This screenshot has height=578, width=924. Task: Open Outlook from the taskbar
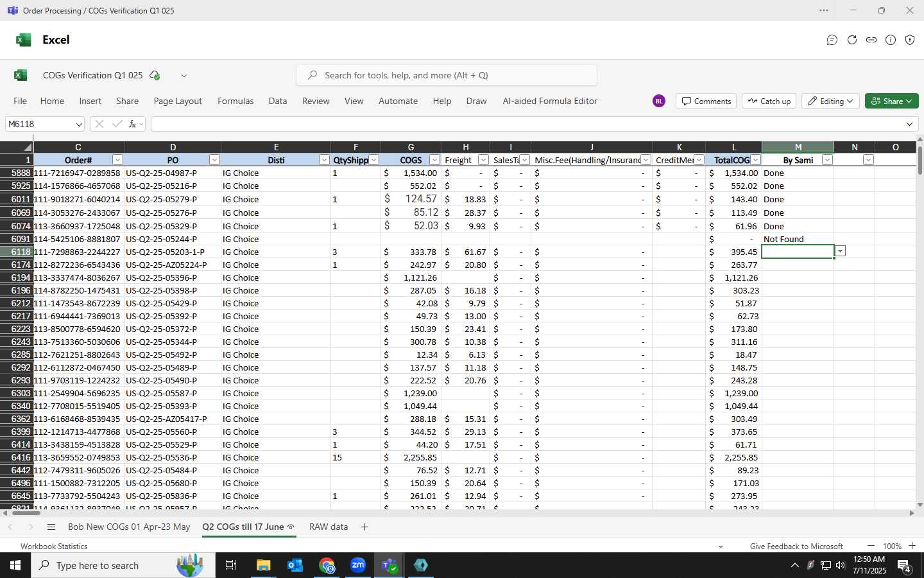295,565
